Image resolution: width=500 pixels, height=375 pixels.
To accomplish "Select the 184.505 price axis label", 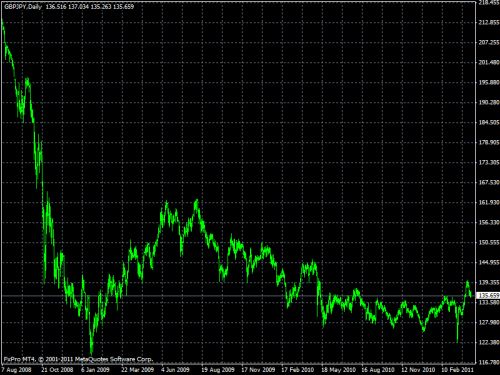I will pos(489,122).
